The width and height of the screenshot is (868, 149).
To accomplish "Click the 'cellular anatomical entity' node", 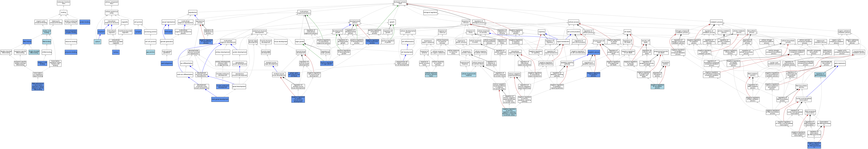I will pyautogui.click(x=112, y=12).
